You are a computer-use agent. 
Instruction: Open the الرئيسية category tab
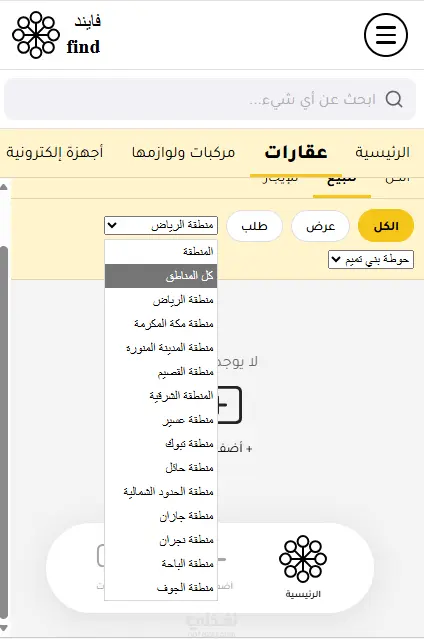382,152
